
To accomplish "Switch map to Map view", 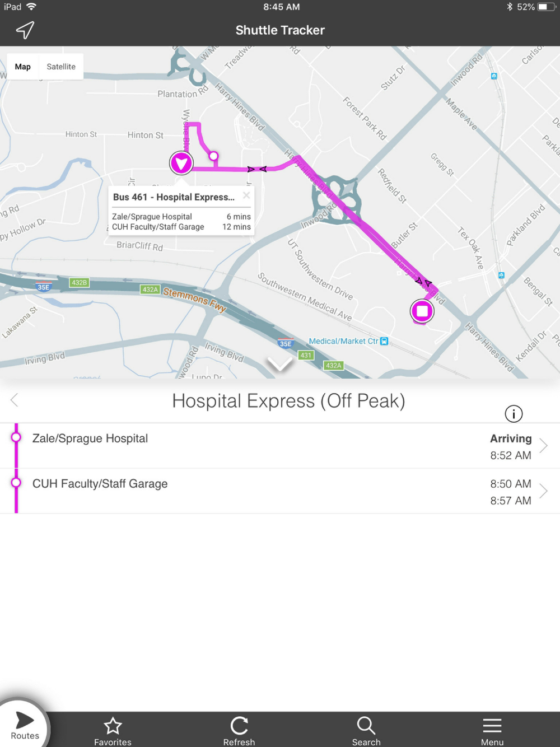I will [23, 67].
